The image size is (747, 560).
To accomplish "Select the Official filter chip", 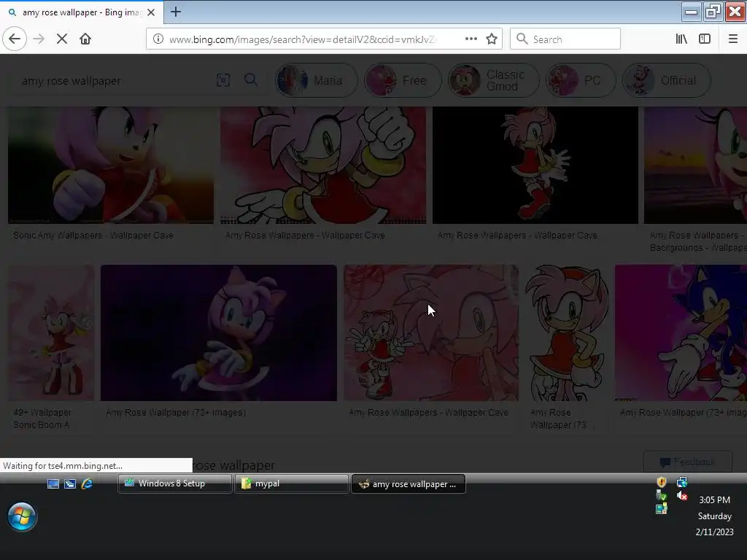I will pos(667,80).
